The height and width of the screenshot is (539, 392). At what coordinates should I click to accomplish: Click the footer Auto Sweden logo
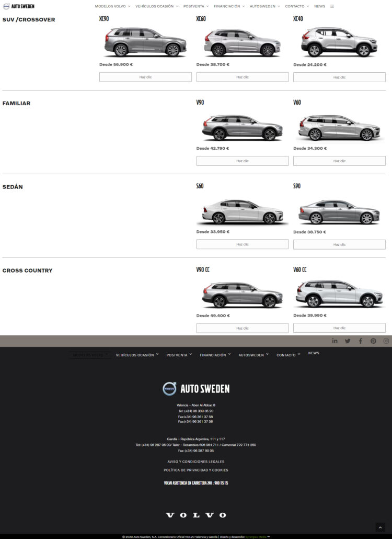click(x=196, y=389)
